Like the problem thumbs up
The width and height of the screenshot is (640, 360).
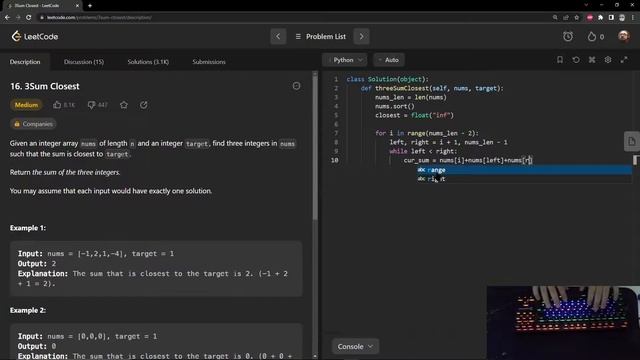point(57,105)
